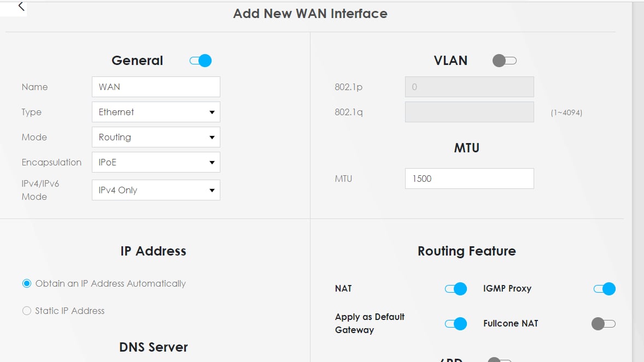Choose Static IP Address option
The height and width of the screenshot is (362, 644).
pyautogui.click(x=27, y=311)
